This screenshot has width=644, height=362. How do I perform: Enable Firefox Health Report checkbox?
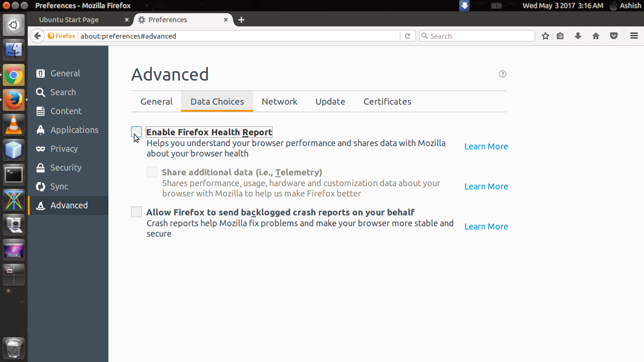(x=136, y=132)
